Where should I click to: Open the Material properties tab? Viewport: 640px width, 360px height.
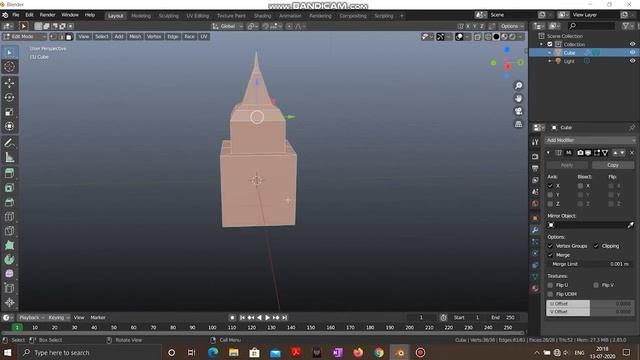point(535,289)
